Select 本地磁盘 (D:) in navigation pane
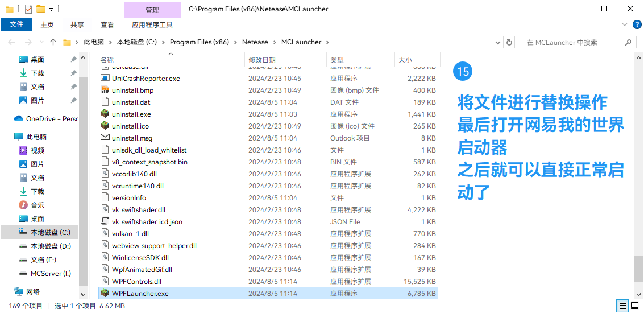This screenshot has width=644, height=313. click(39, 246)
